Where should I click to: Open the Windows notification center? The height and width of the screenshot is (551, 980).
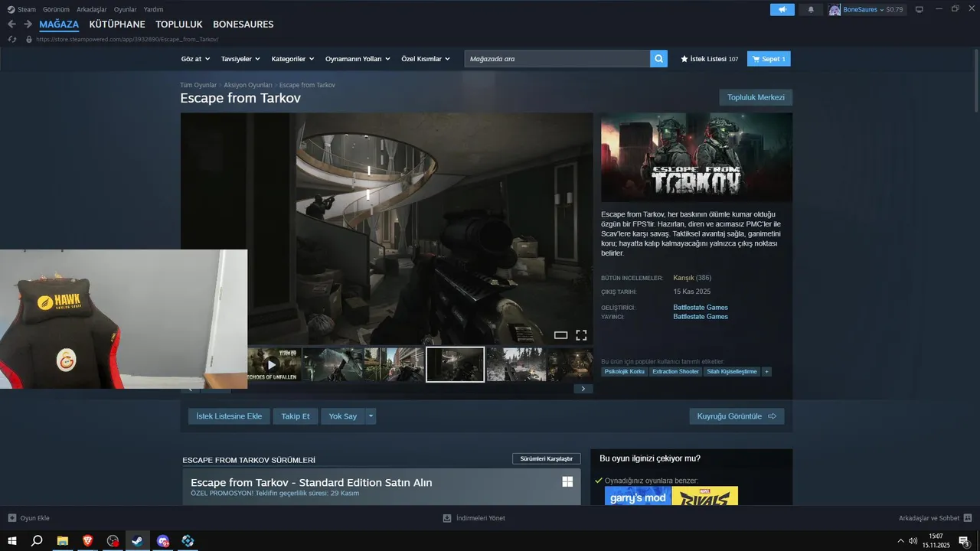[x=964, y=541]
